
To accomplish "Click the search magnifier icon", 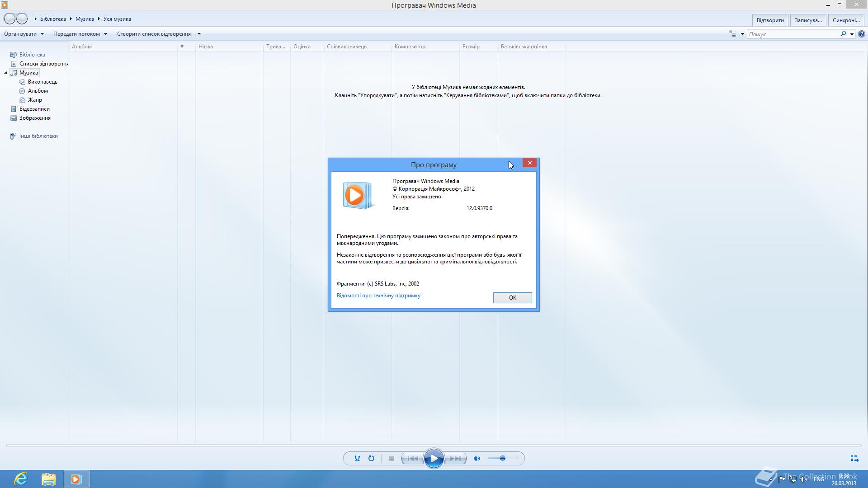I will click(x=843, y=34).
